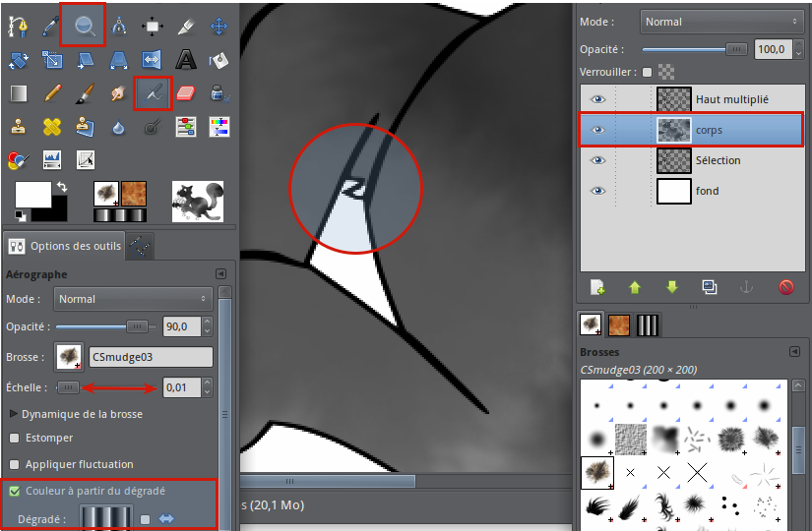Pick the Eraser tool
The height and width of the screenshot is (531, 812).
[186, 93]
